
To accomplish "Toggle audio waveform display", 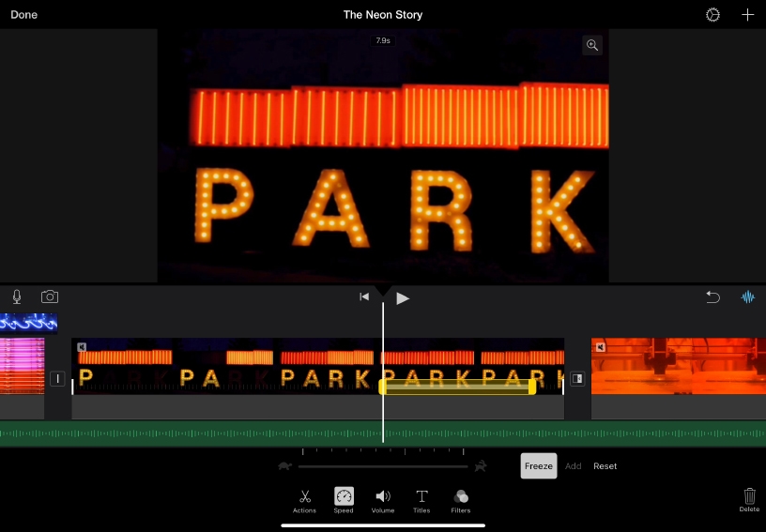I will coord(748,297).
